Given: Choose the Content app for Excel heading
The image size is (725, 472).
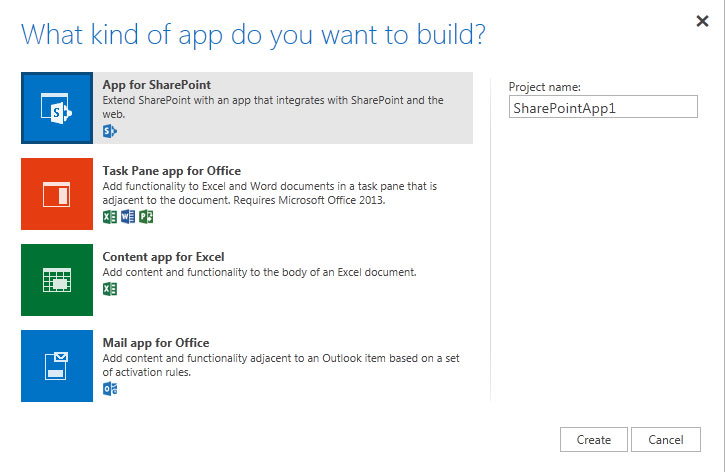Looking at the screenshot, I should tap(163, 257).
